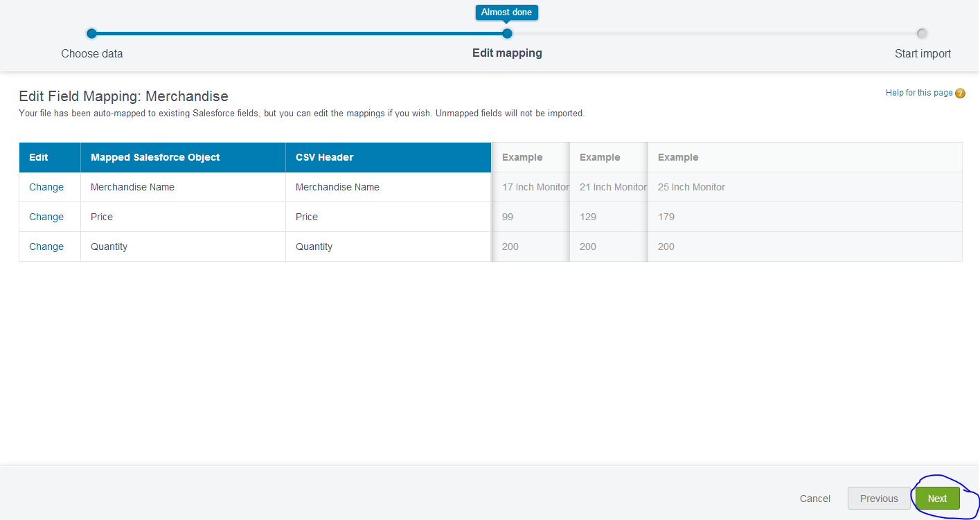The width and height of the screenshot is (980, 520).
Task: Select the Start import step marker
Action: pyautogui.click(x=922, y=33)
